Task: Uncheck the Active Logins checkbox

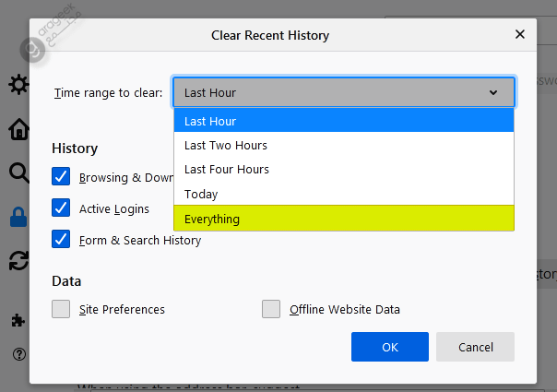Action: (61, 208)
